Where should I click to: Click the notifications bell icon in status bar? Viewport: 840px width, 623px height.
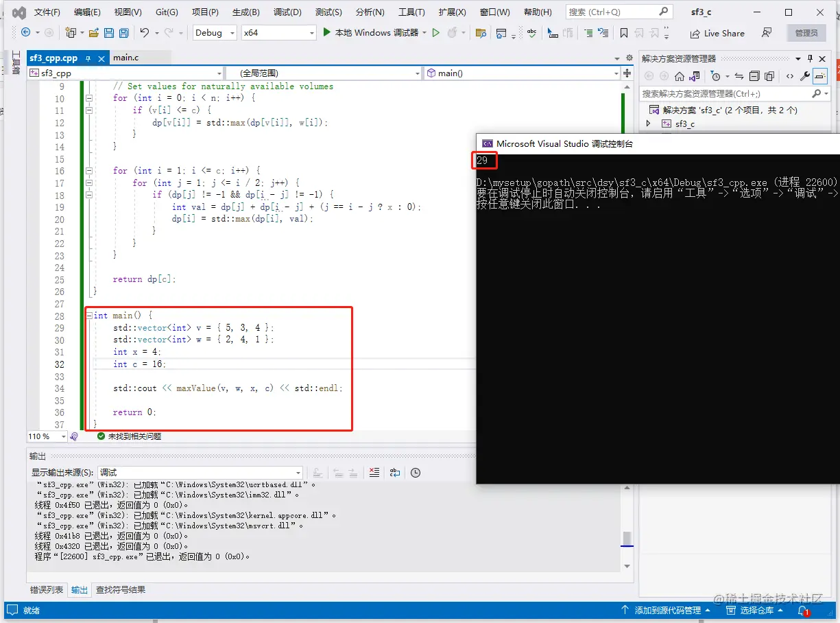(802, 610)
